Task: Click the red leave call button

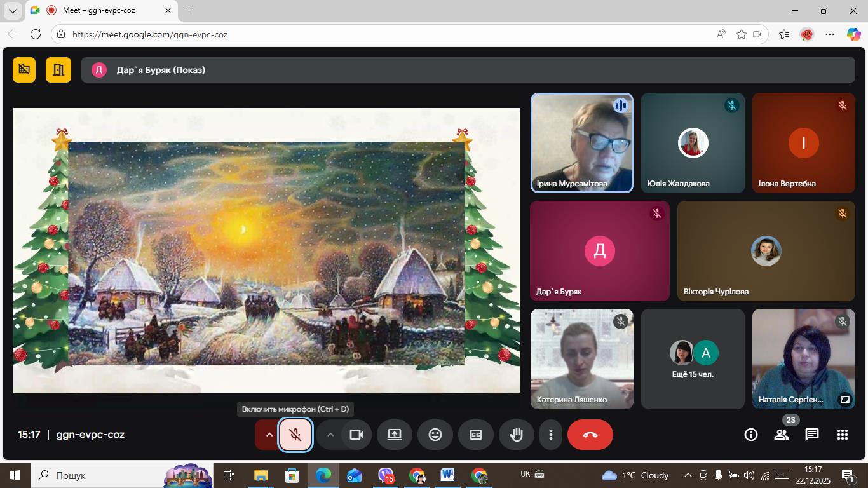Action: 590,435
